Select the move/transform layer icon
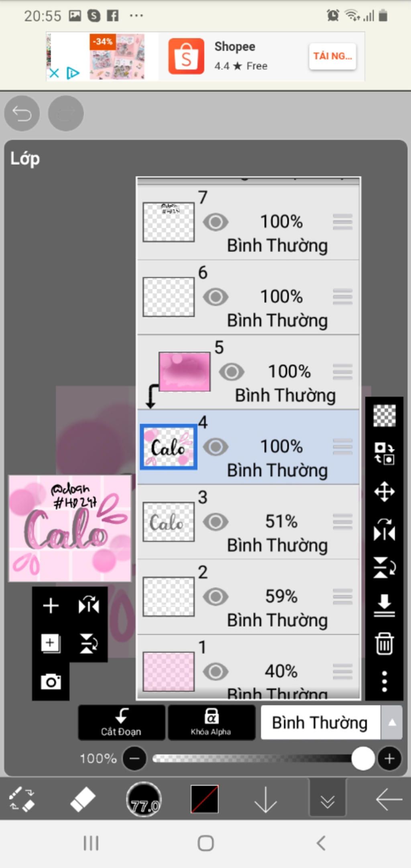The width and height of the screenshot is (411, 868). click(x=384, y=491)
